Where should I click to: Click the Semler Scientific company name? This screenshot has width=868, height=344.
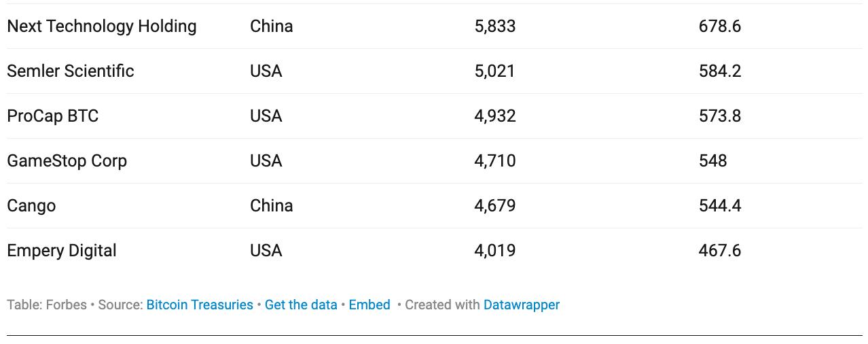[71, 71]
